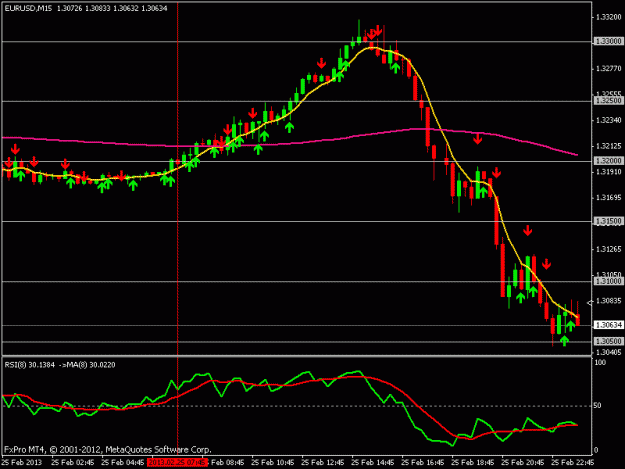Image resolution: width=625 pixels, height=469 pixels.
Task: Click the 25 Feb 16:45 time label
Action: pos(423,463)
